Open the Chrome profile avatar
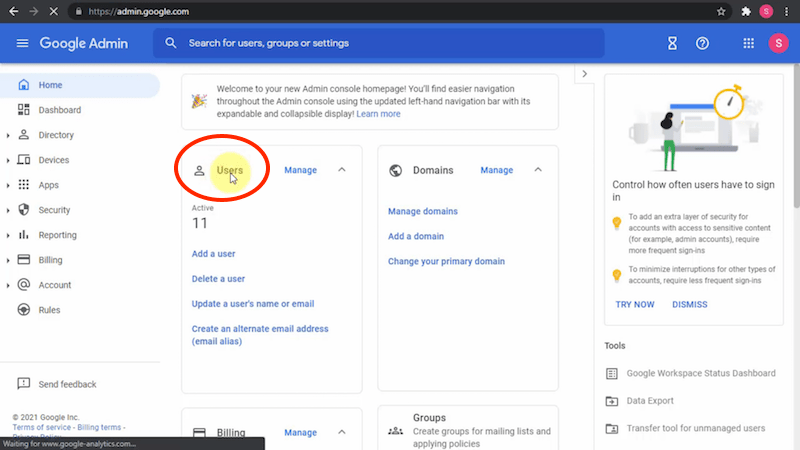Screen dimensions: 800x450 766,11
